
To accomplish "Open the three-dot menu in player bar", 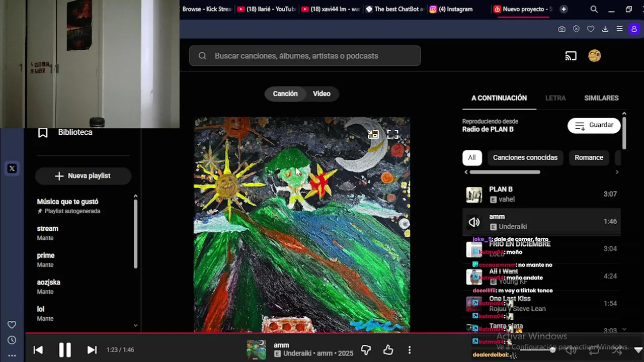I will (410, 350).
